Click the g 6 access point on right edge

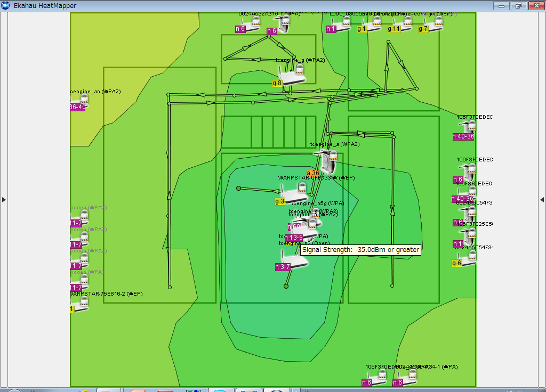(467, 259)
